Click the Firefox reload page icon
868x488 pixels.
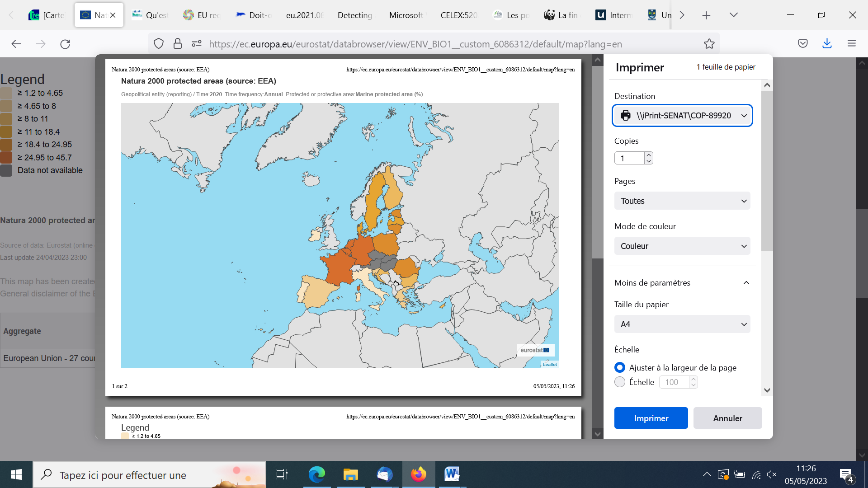click(x=65, y=44)
